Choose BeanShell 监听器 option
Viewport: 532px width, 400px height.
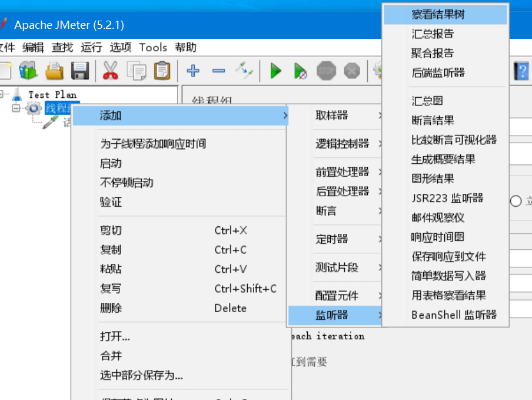click(445, 315)
